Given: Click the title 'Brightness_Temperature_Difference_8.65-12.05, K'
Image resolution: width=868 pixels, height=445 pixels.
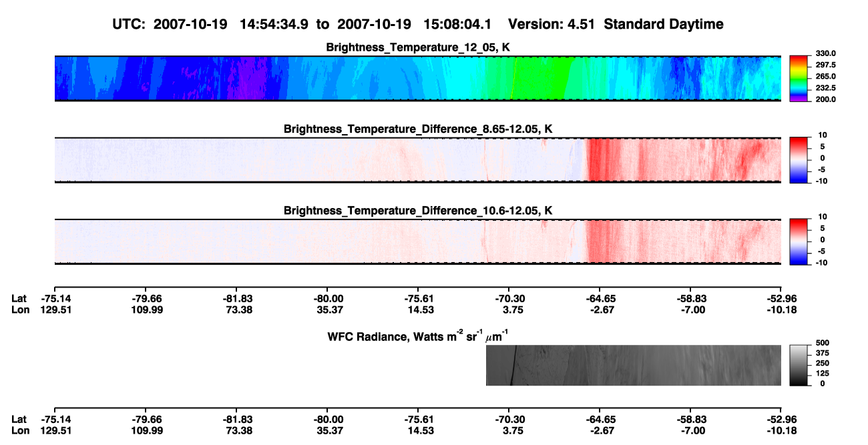Looking at the screenshot, I should coord(419,129).
